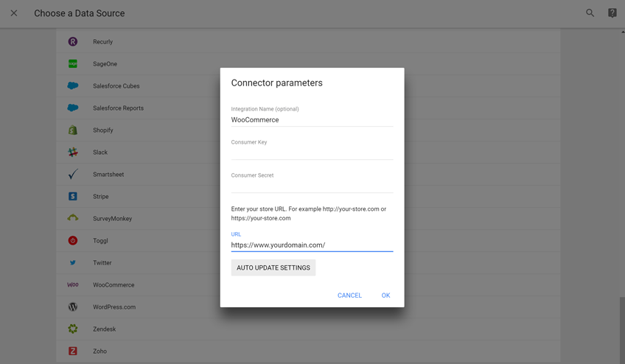Choose WordPress.com data source label
This screenshot has height=364, width=625.
click(114, 307)
